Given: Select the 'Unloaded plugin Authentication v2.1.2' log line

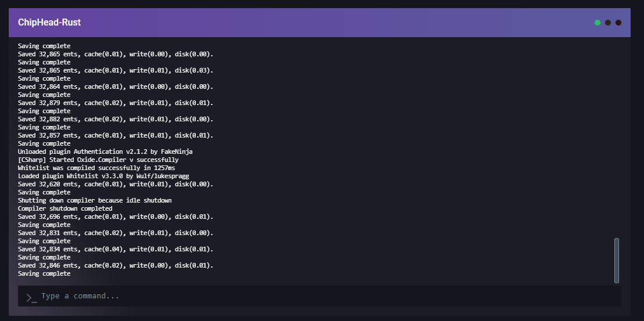Looking at the screenshot, I should (x=105, y=152).
